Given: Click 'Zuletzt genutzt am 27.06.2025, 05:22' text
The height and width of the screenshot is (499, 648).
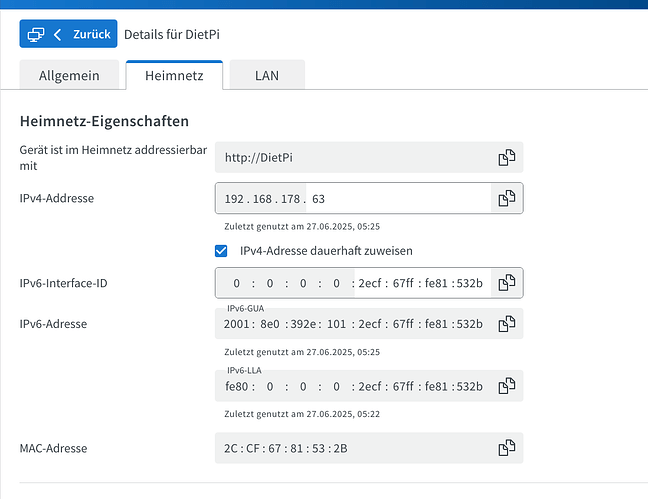Looking at the screenshot, I should point(302,414).
